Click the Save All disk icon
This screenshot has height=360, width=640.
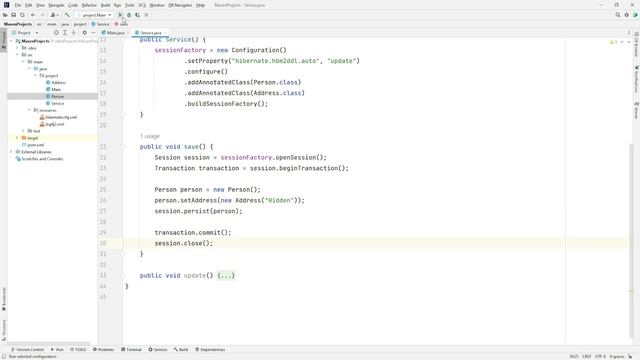(13, 15)
